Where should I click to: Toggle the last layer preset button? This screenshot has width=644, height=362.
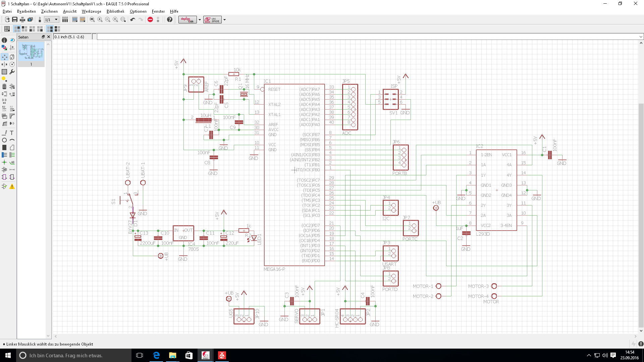(x=57, y=29)
